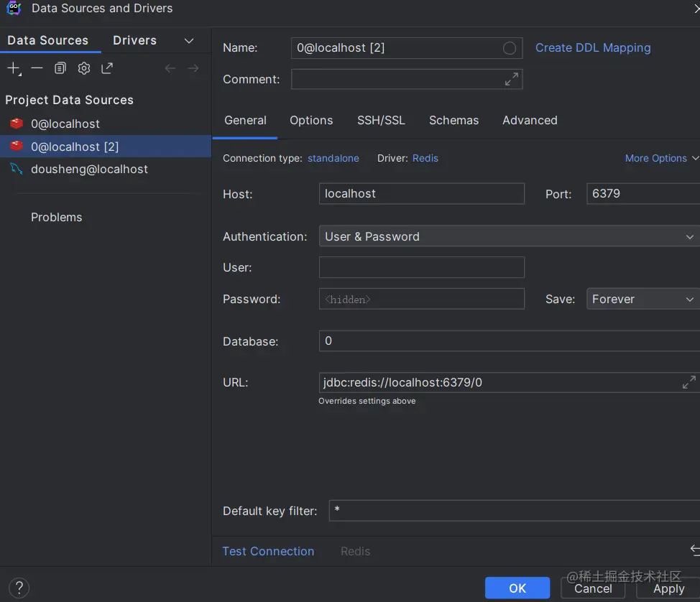
Task: Expand the Comment field with the arrows icon
Action: coord(511,79)
